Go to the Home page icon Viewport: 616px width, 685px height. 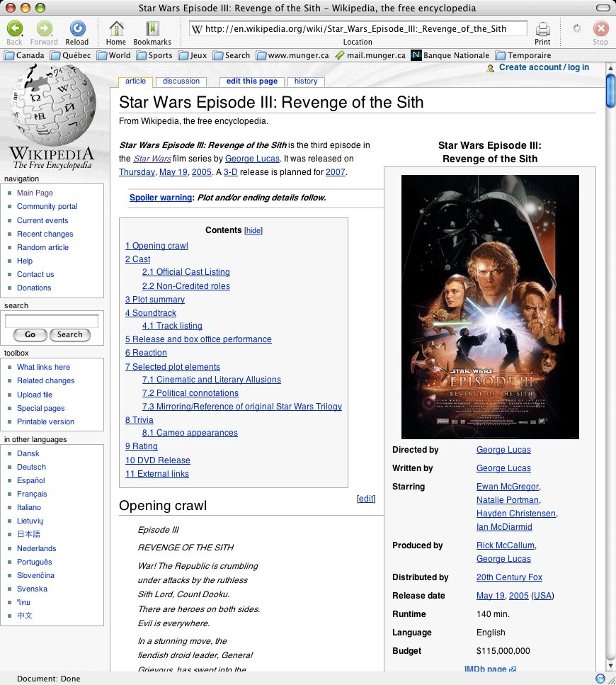click(x=116, y=29)
